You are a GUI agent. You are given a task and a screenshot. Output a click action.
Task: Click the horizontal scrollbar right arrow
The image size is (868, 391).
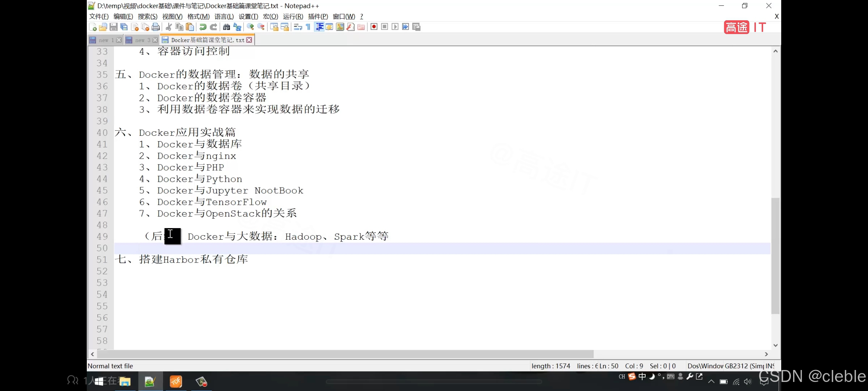[766, 354]
